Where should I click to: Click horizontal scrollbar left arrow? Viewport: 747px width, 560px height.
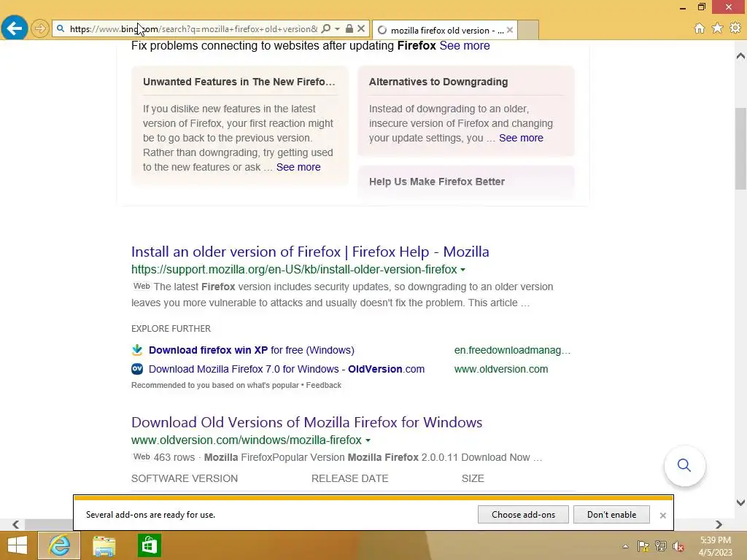16,525
